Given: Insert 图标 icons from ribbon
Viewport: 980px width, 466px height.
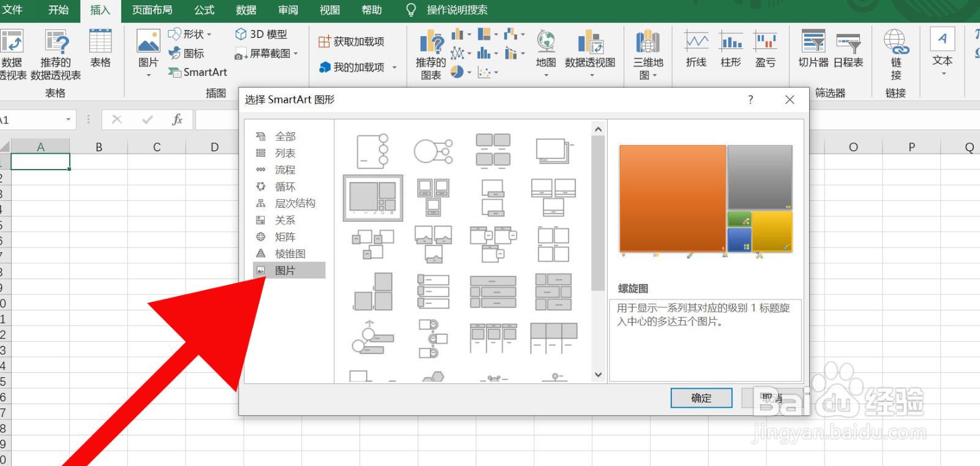Looking at the screenshot, I should [186, 53].
